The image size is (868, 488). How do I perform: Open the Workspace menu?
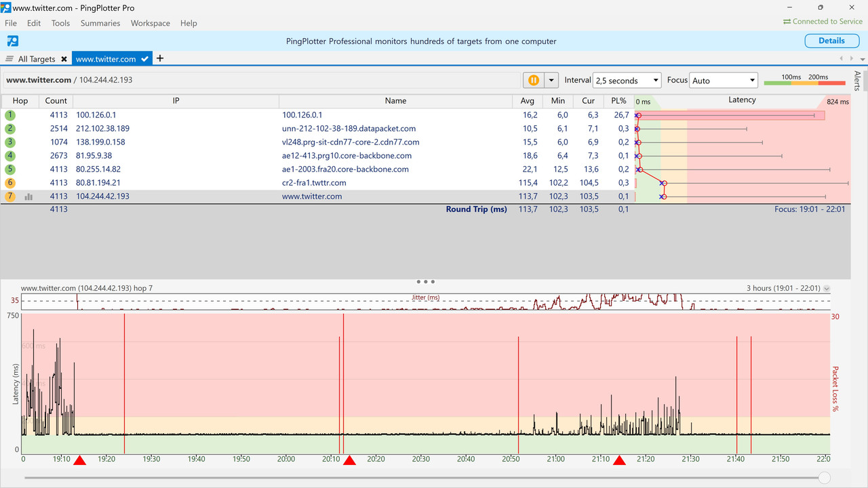(151, 23)
